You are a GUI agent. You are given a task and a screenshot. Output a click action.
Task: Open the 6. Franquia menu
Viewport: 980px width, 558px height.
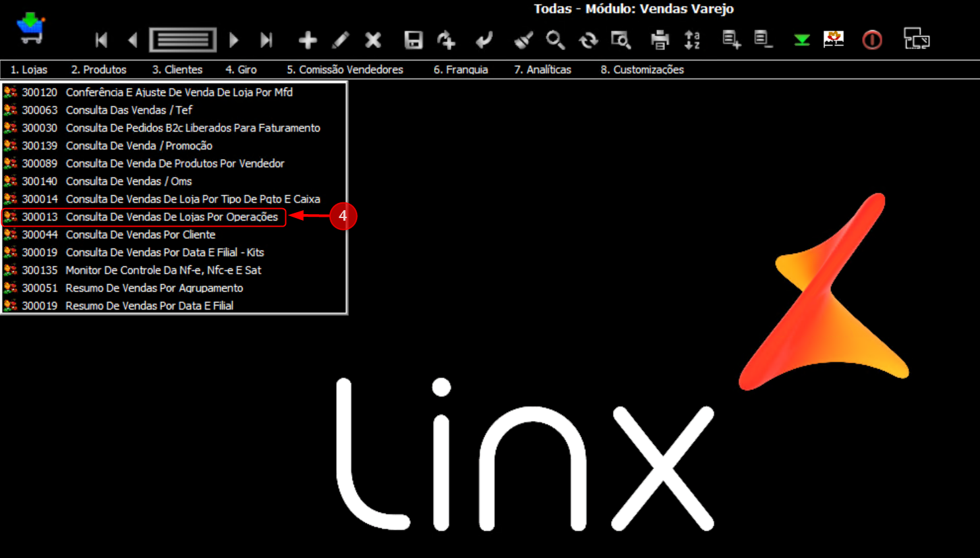coord(461,70)
